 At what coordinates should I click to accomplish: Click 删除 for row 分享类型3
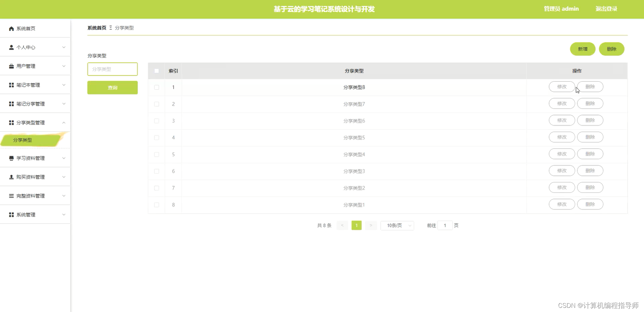590,171
